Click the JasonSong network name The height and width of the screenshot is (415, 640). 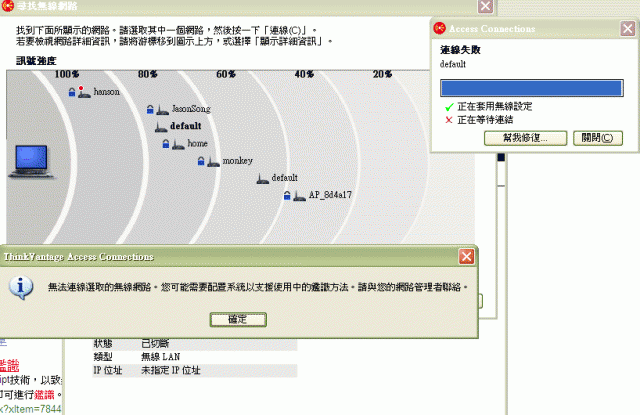pyautogui.click(x=191, y=109)
